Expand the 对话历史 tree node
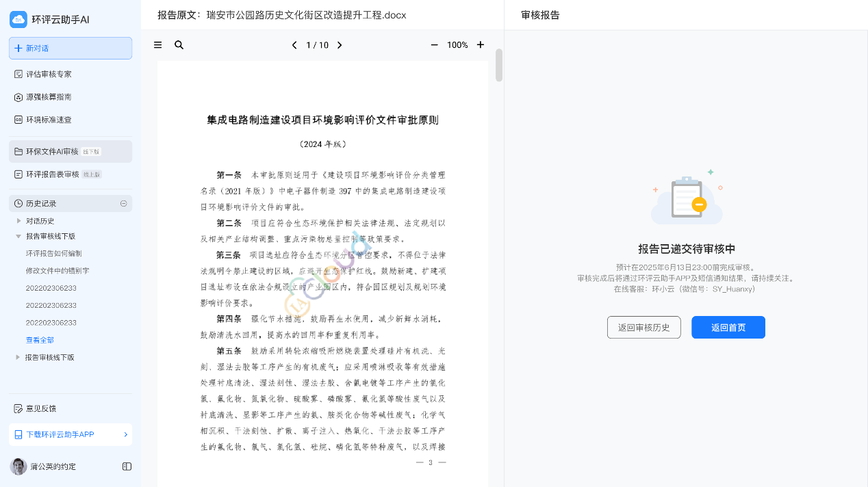The image size is (868, 487). pos(18,221)
